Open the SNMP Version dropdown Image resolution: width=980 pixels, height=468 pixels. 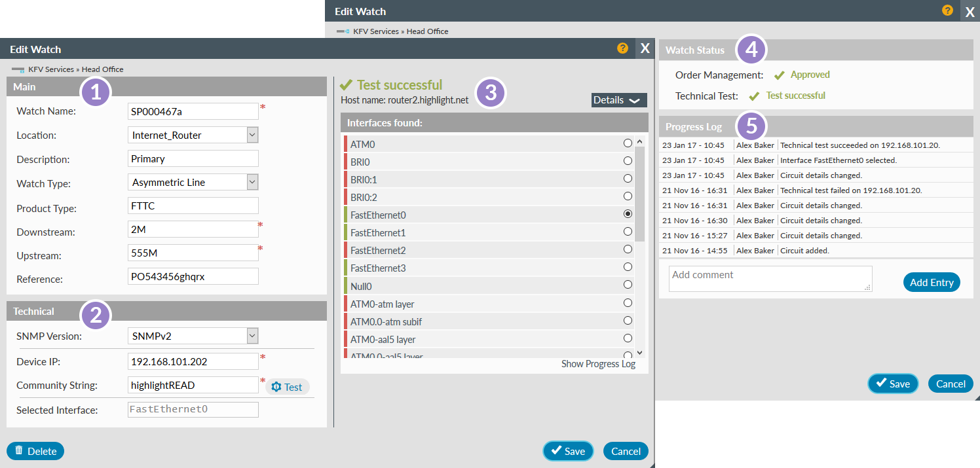pyautogui.click(x=252, y=336)
